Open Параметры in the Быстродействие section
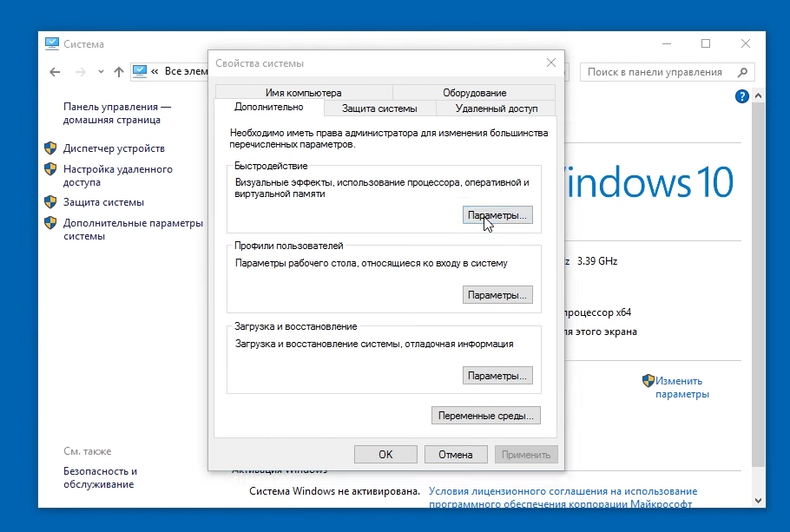 [x=497, y=215]
